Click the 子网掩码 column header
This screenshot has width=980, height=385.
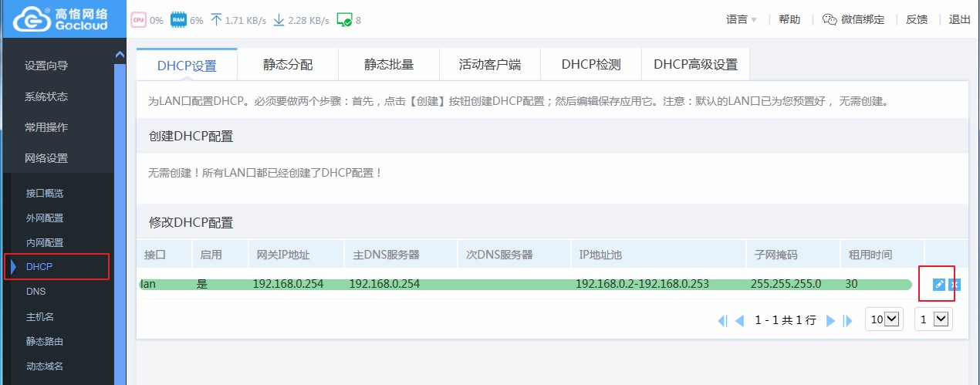point(793,255)
